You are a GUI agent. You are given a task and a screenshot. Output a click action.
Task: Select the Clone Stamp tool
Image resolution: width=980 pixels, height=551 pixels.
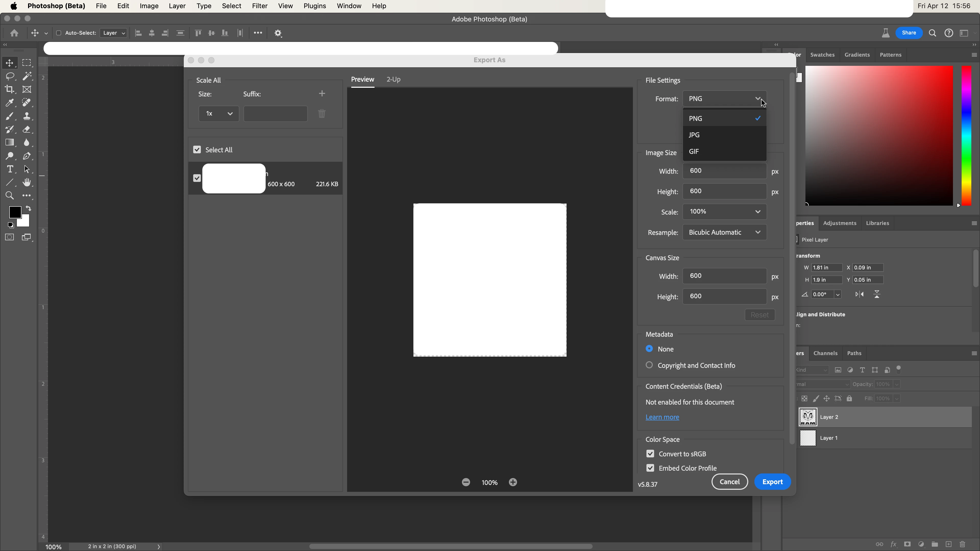pos(27,116)
